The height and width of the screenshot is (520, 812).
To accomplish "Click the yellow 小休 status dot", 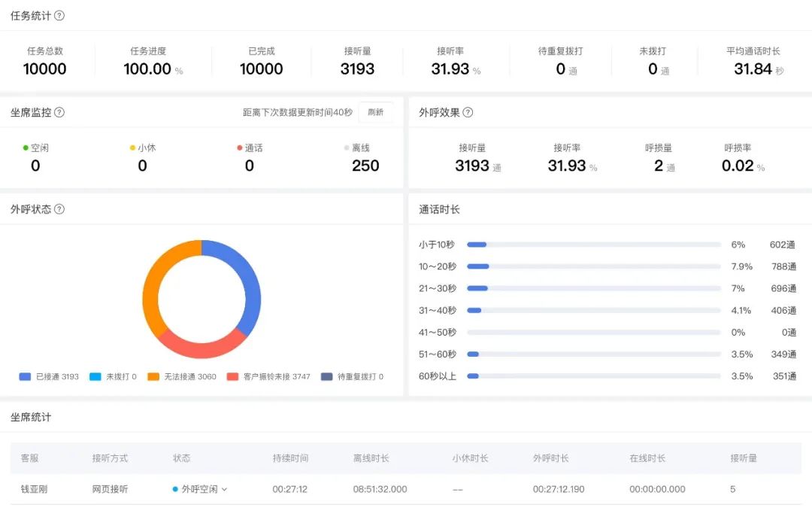I will tap(132, 147).
